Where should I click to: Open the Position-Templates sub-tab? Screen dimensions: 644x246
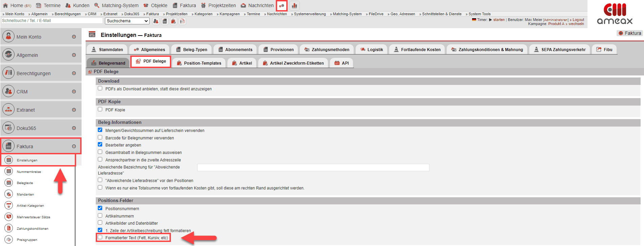click(199, 63)
